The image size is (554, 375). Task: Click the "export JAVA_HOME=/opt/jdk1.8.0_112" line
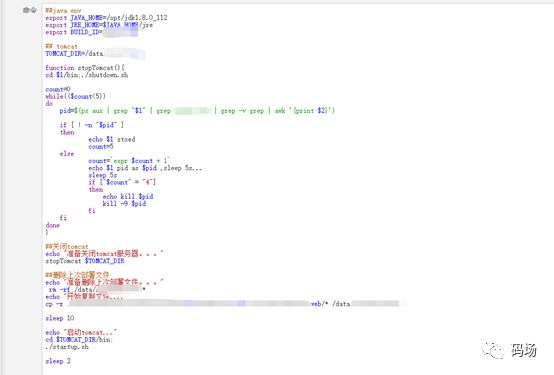pos(106,18)
